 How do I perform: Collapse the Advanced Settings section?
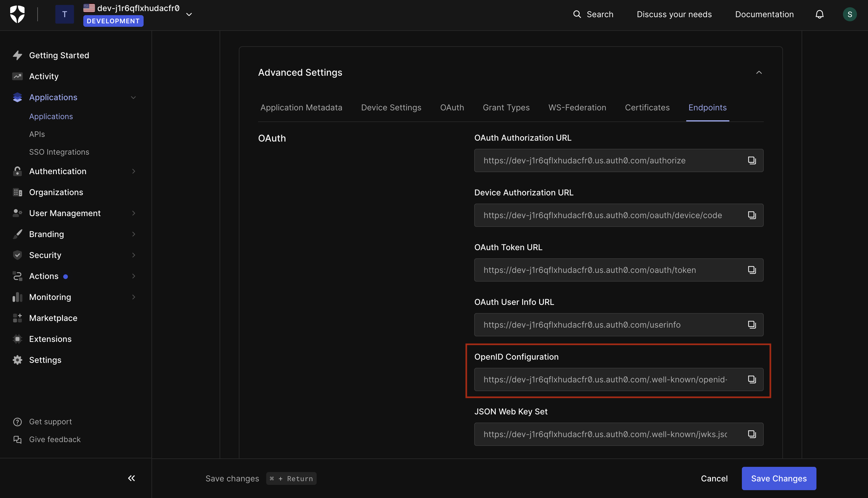click(x=758, y=73)
